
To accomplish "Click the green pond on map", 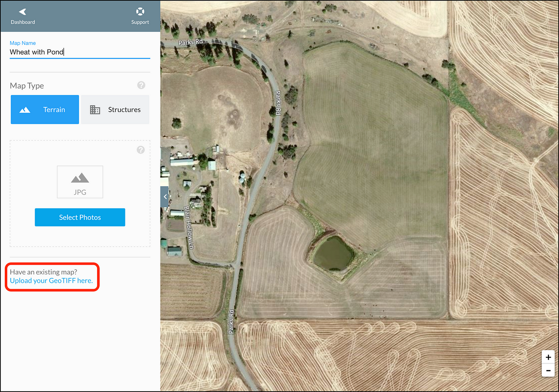I will click(333, 253).
